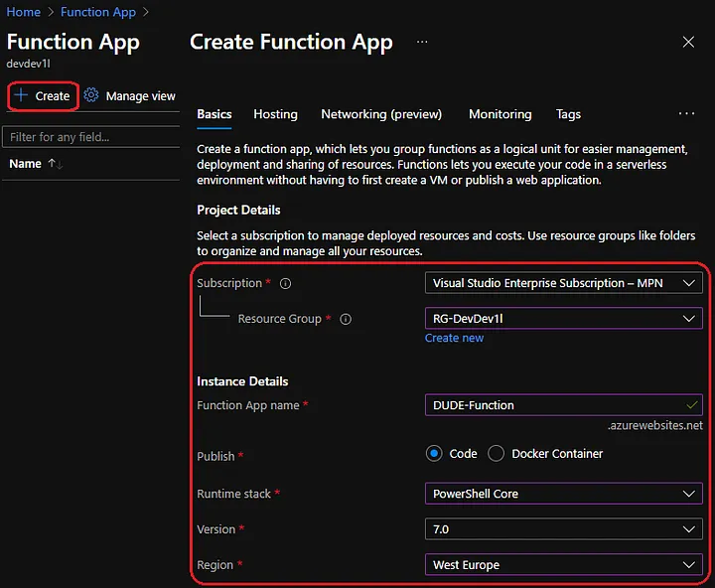Open more tabs ellipsis after Tags

[x=686, y=114]
